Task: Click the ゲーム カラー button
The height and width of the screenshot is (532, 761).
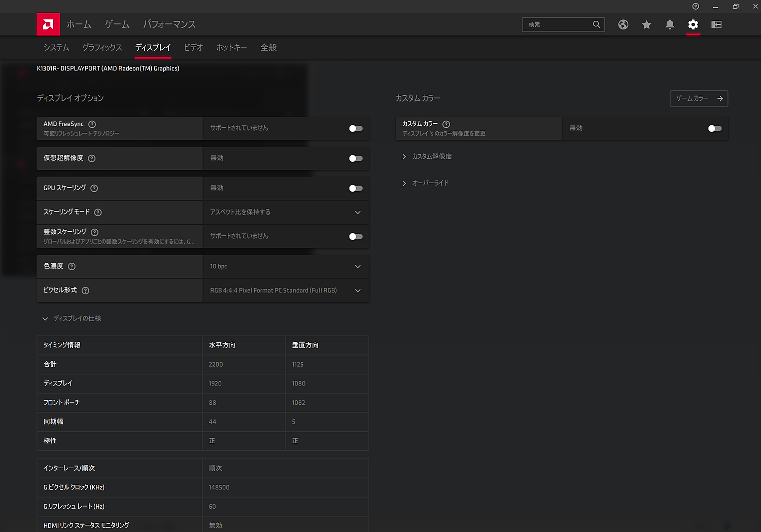Action: 699,98
